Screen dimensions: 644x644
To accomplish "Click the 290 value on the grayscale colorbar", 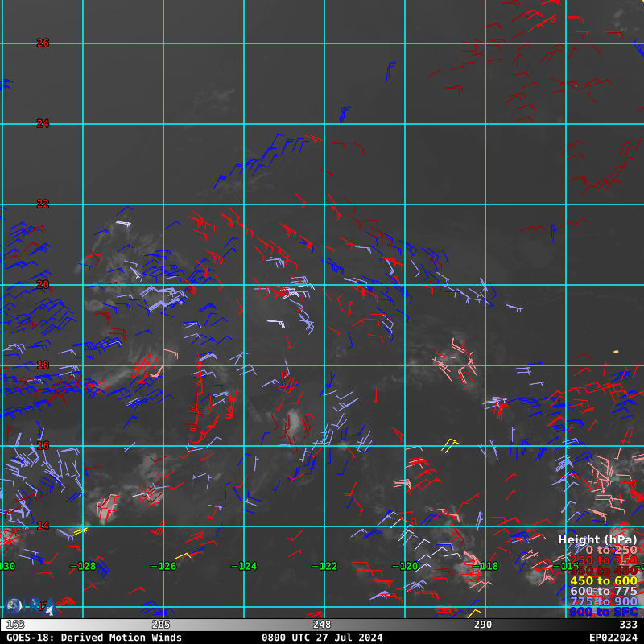I will (x=483, y=625).
